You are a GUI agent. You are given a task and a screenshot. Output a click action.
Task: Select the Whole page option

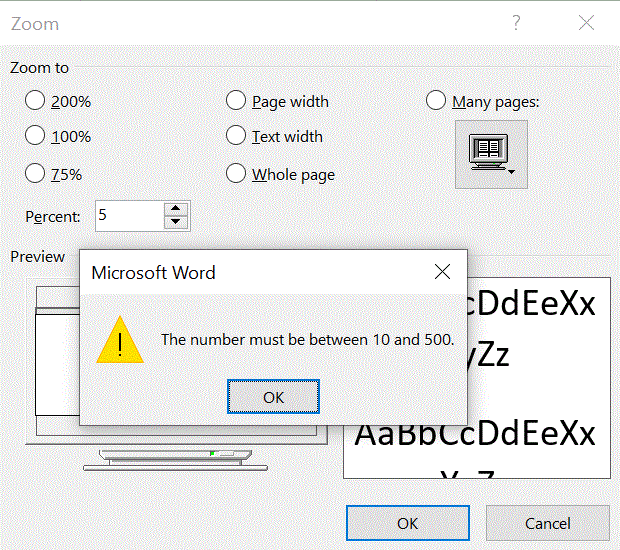pos(236,173)
